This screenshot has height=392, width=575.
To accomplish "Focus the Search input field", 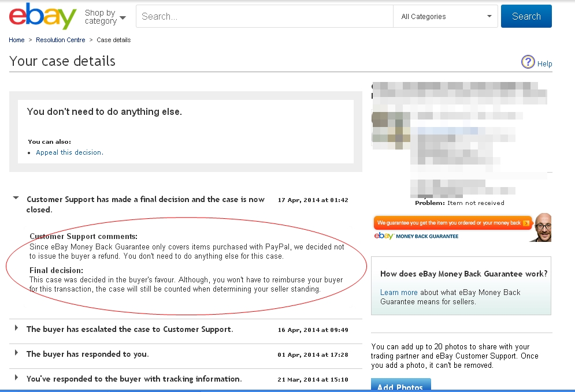I will coord(264,17).
